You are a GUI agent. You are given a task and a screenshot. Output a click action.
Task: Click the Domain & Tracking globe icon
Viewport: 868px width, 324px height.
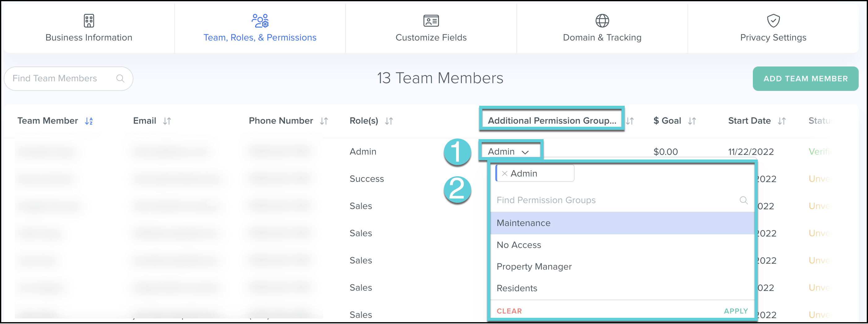602,20
